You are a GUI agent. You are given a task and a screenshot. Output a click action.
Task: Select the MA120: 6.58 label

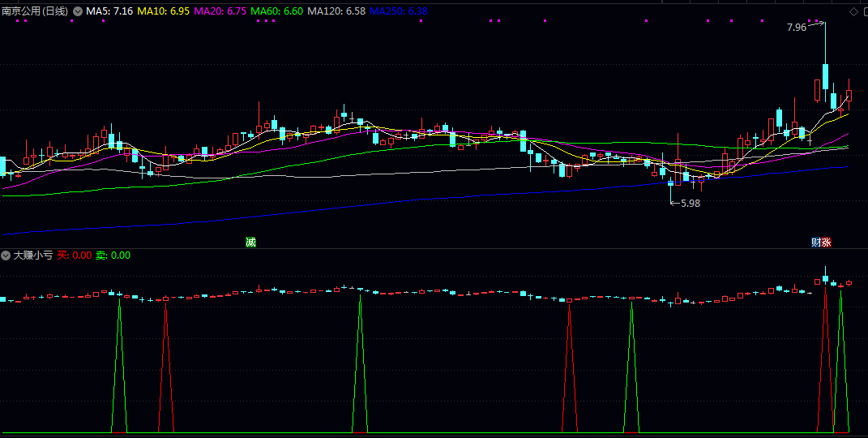(x=336, y=12)
